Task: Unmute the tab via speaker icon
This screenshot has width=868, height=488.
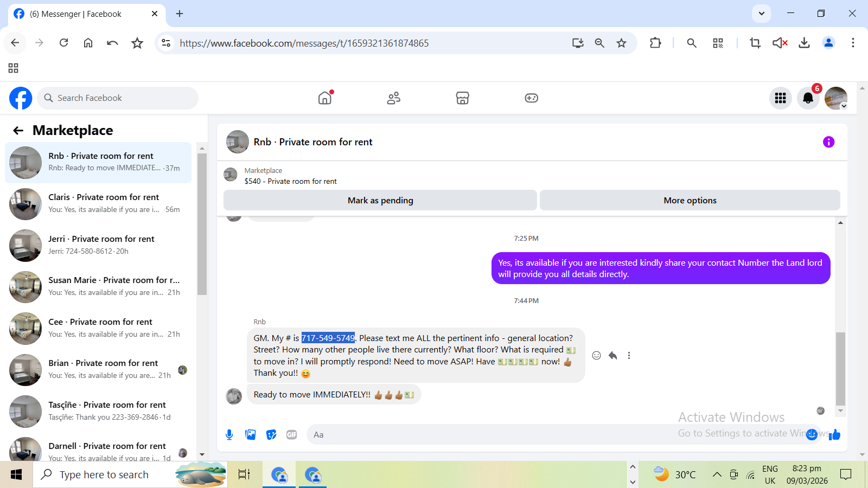Action: 780,43
